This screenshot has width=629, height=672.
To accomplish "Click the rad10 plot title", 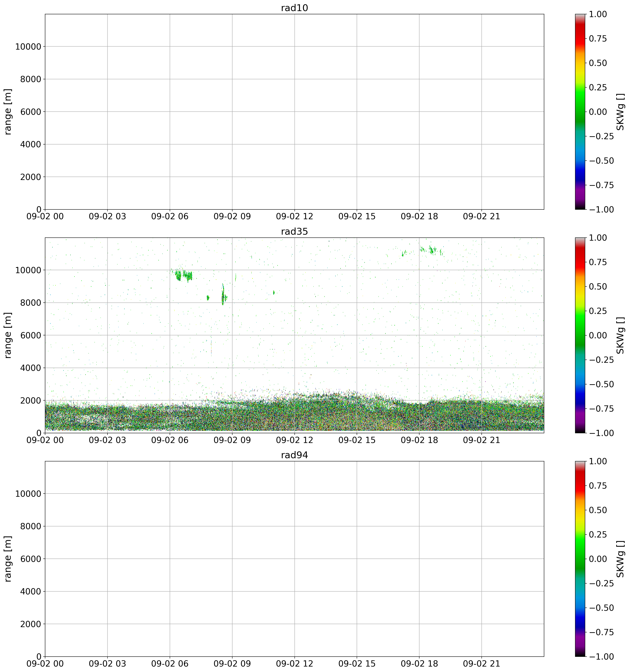I will [x=294, y=8].
